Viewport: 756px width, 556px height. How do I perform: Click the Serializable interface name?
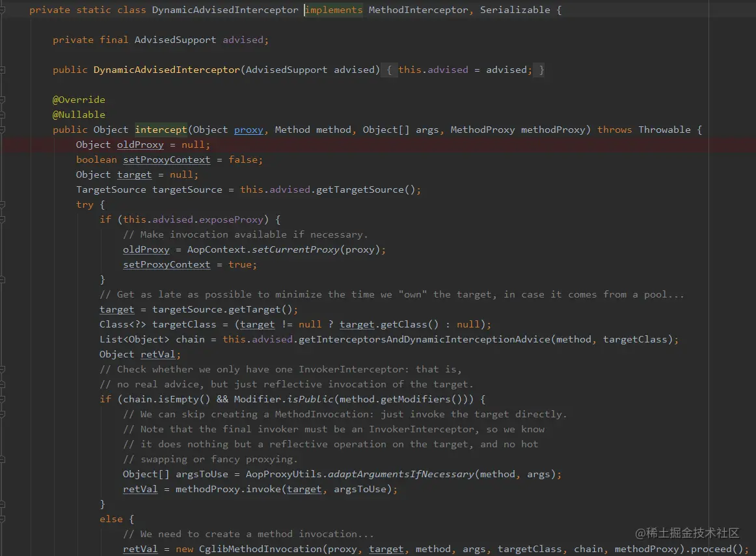coord(515,10)
